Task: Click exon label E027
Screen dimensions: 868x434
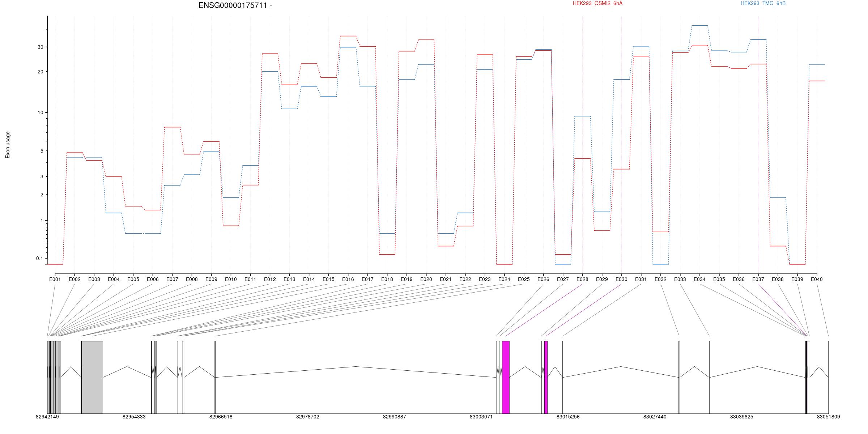Action: (563, 279)
